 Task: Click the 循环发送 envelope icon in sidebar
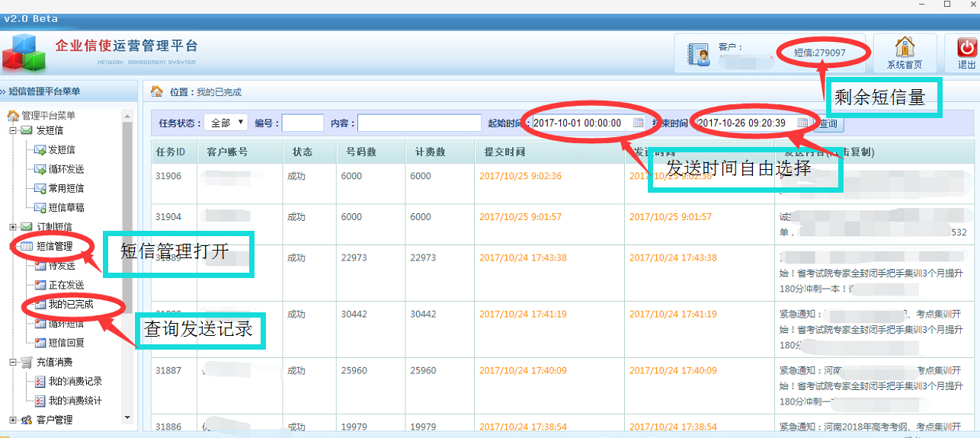click(40, 169)
